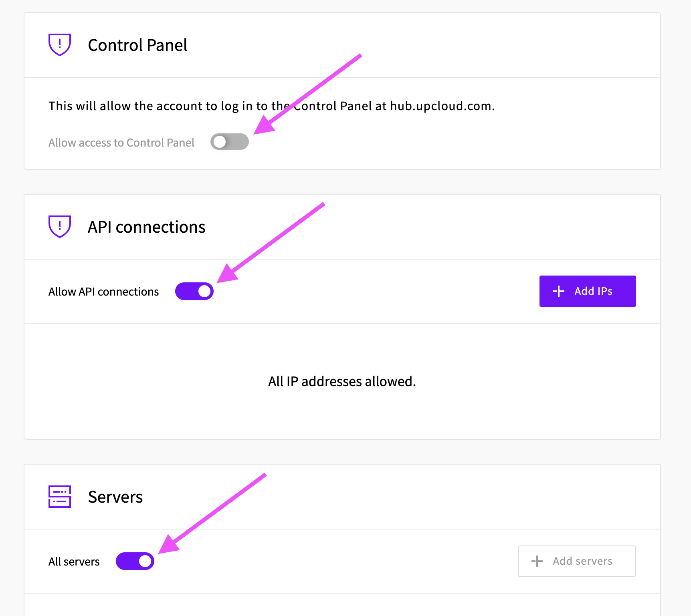Click the All IP addresses allowed text

pyautogui.click(x=341, y=381)
